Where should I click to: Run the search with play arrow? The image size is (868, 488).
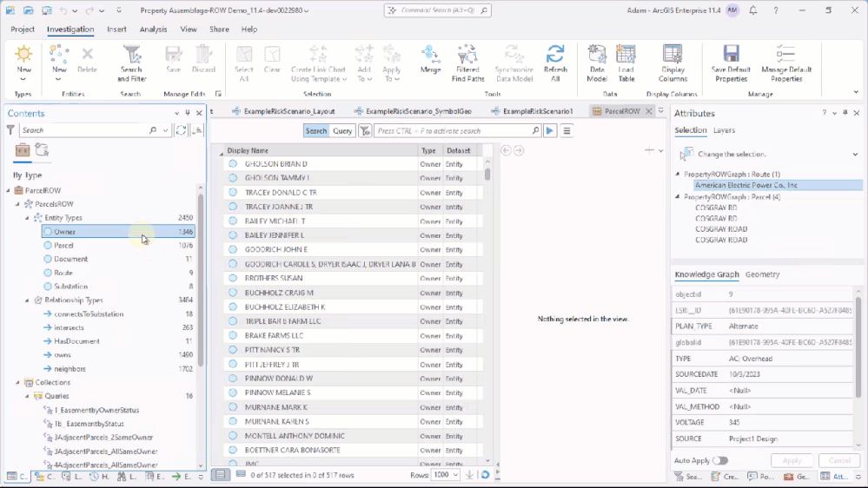coord(550,131)
